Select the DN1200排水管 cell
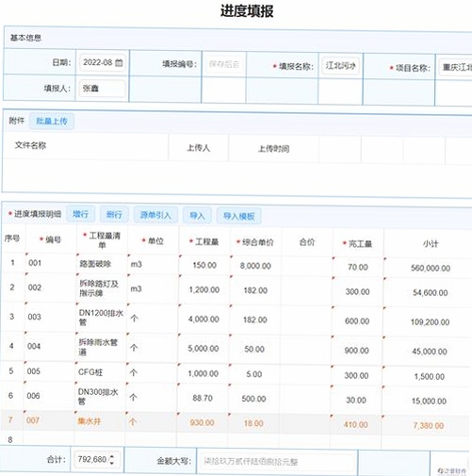The width and height of the screenshot is (472, 476). tap(102, 318)
